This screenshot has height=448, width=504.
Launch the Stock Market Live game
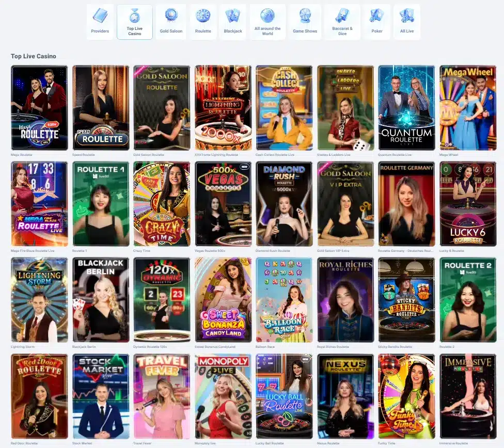(x=101, y=396)
